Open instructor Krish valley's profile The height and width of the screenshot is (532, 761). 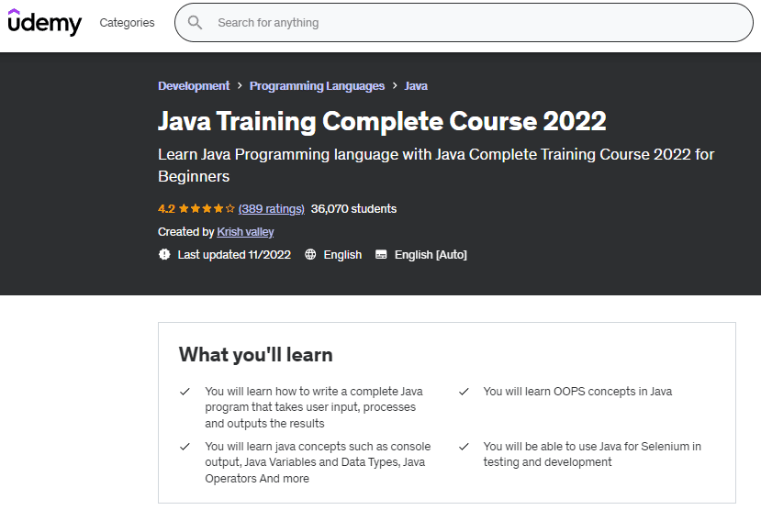tap(245, 232)
